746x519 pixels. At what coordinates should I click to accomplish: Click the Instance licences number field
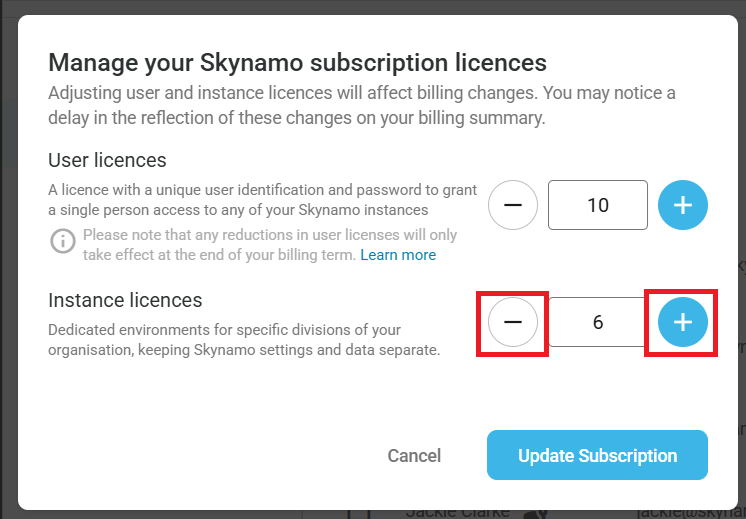point(598,322)
